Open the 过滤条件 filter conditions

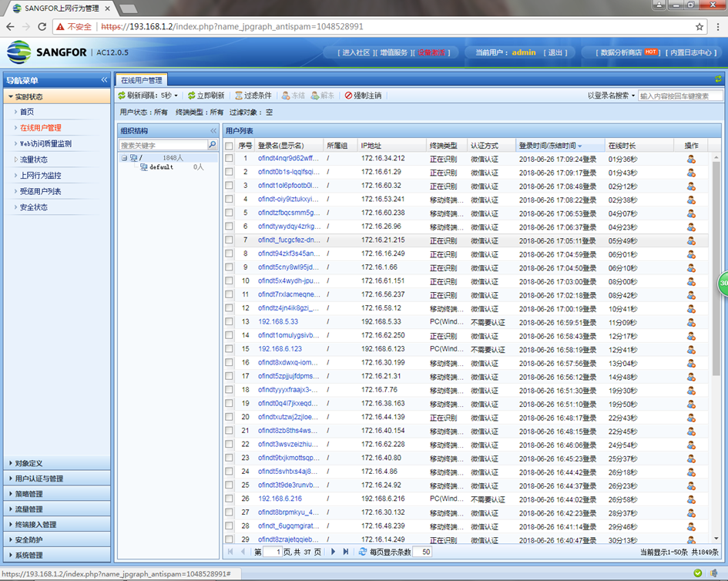tap(253, 96)
